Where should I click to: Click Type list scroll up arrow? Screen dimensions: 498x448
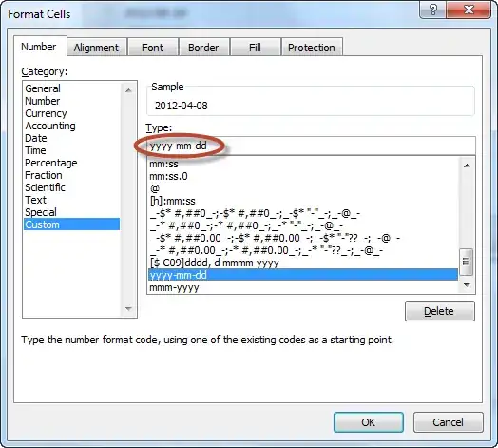tap(467, 166)
